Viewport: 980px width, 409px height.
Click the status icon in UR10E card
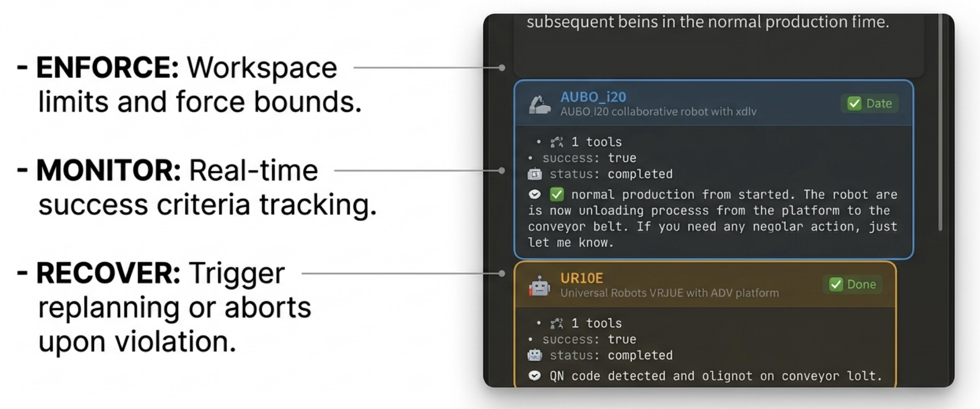[535, 356]
